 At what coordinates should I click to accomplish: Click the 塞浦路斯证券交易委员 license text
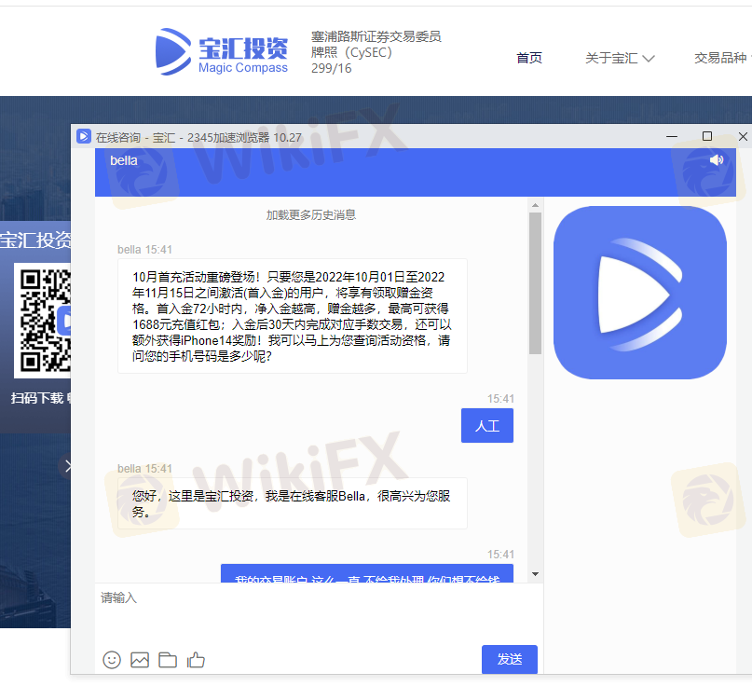point(376,52)
